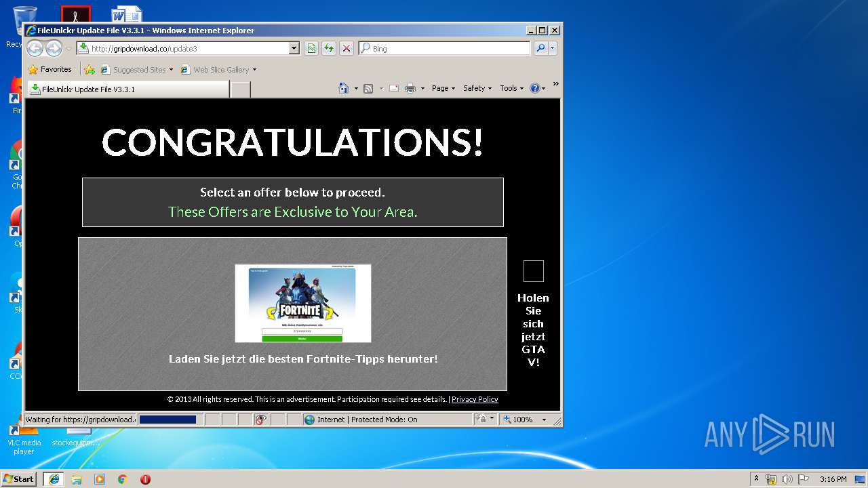This screenshot has height=488, width=868.
Task: Expand the address bar URL history dropdown
Action: pos(294,49)
